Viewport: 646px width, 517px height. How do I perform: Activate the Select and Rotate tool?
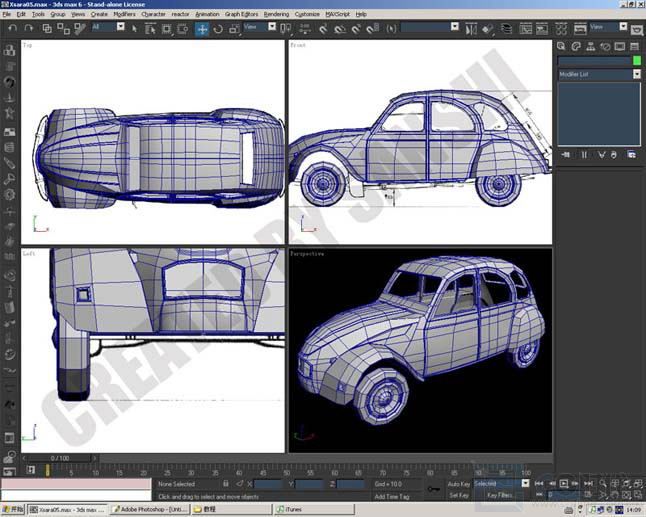coord(218,28)
